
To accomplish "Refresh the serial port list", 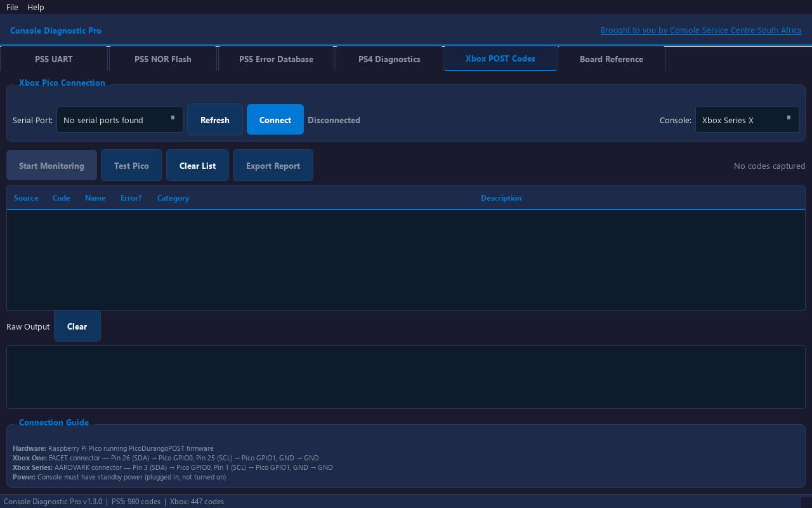I will 215,120.
